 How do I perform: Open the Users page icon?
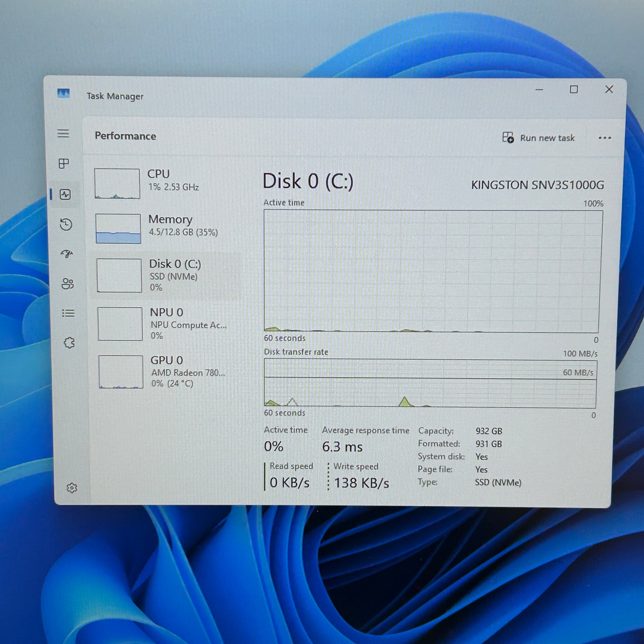pos(68,284)
